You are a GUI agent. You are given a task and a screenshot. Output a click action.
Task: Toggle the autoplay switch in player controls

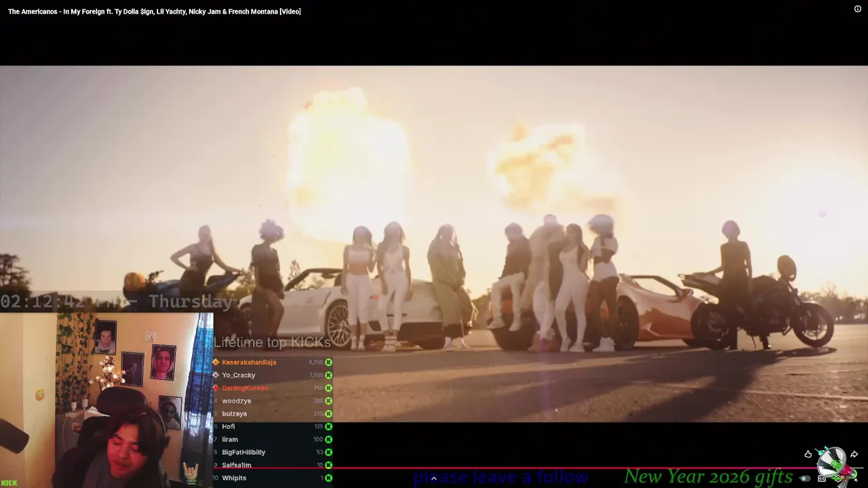[x=805, y=479]
